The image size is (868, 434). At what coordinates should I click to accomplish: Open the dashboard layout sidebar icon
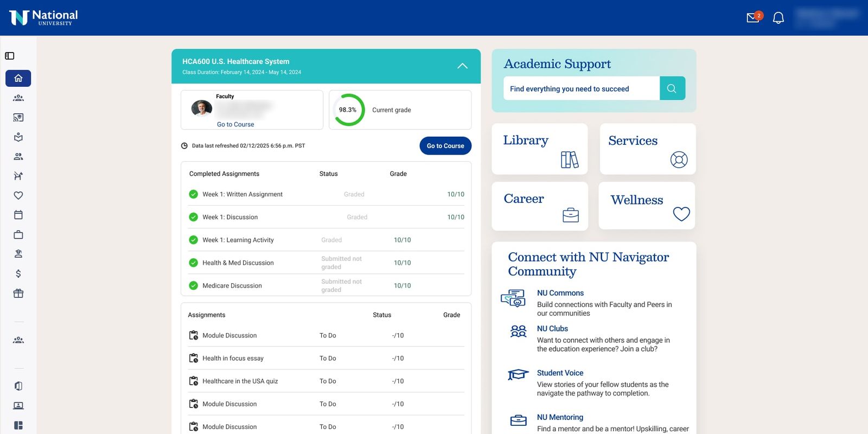click(18, 425)
